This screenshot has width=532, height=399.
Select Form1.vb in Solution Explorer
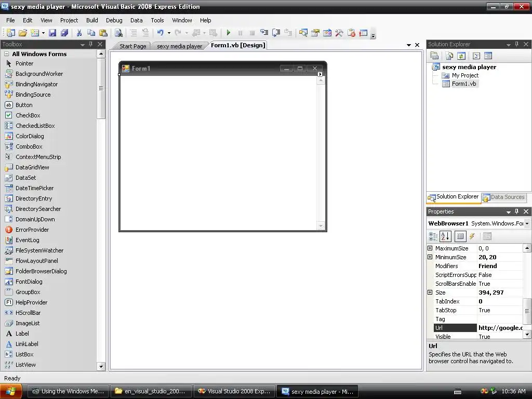(x=464, y=84)
